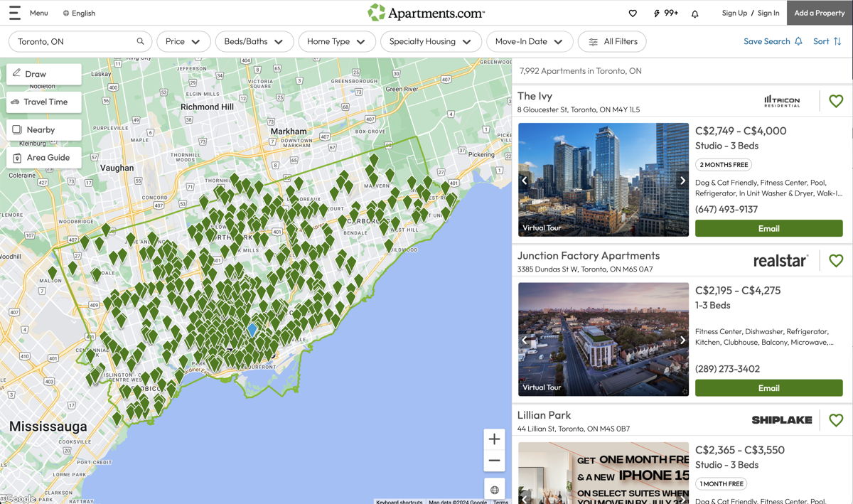Screen dimensions: 853x504
Task: Click the realstar logo
Action: click(x=780, y=261)
